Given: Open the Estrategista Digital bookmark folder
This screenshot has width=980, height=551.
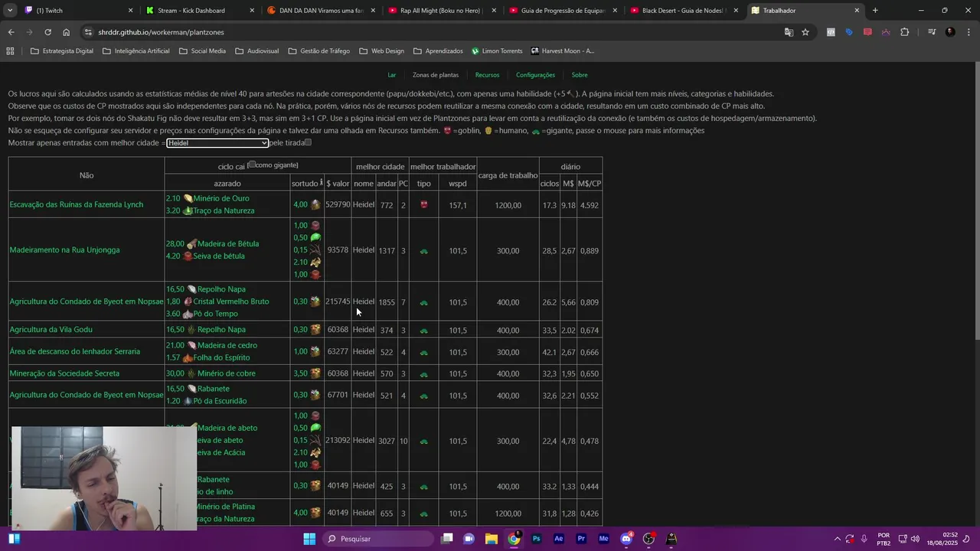Looking at the screenshot, I should [62, 51].
